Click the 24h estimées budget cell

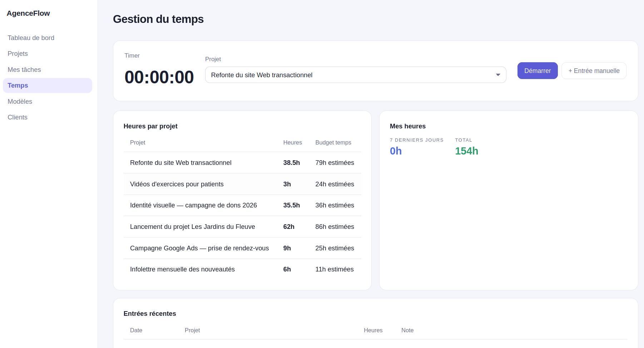[335, 184]
